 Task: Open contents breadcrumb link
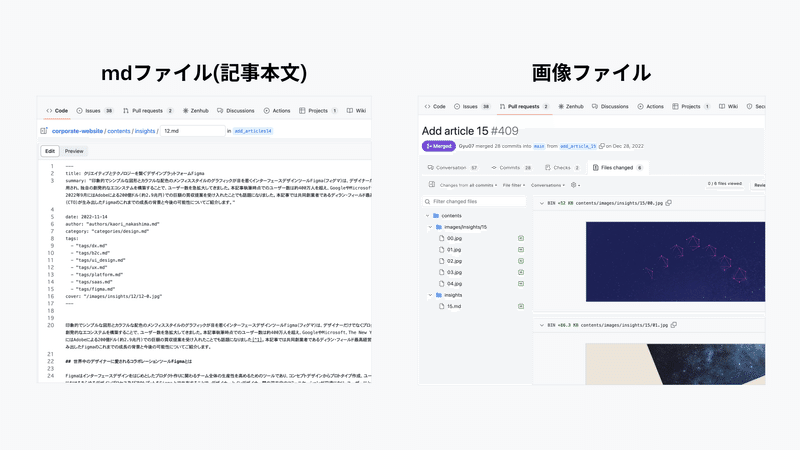click(119, 131)
